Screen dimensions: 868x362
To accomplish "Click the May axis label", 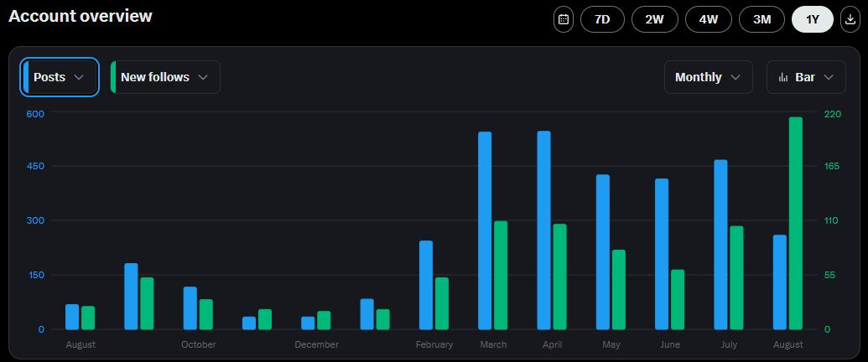I will pos(611,344).
